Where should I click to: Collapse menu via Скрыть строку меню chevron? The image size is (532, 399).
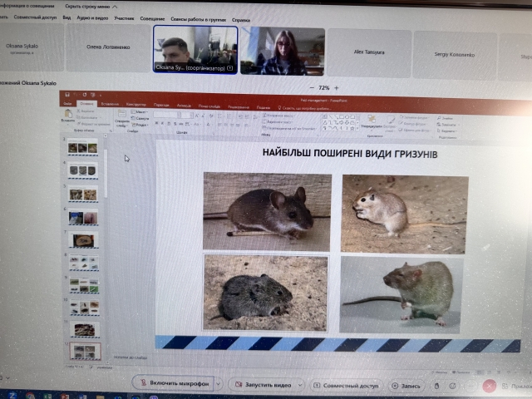click(115, 7)
